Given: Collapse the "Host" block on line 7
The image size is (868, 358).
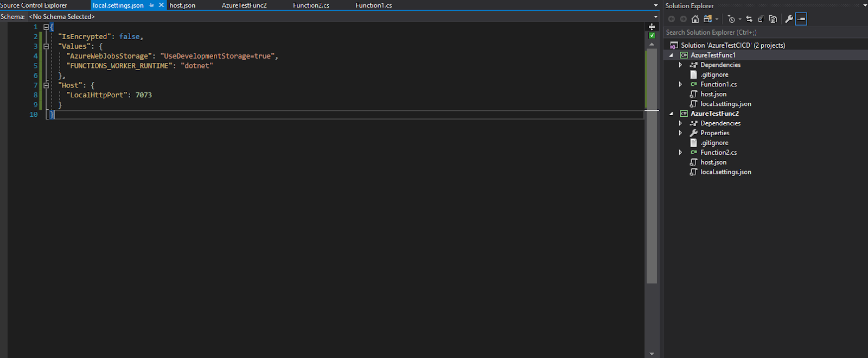Looking at the screenshot, I should [46, 85].
